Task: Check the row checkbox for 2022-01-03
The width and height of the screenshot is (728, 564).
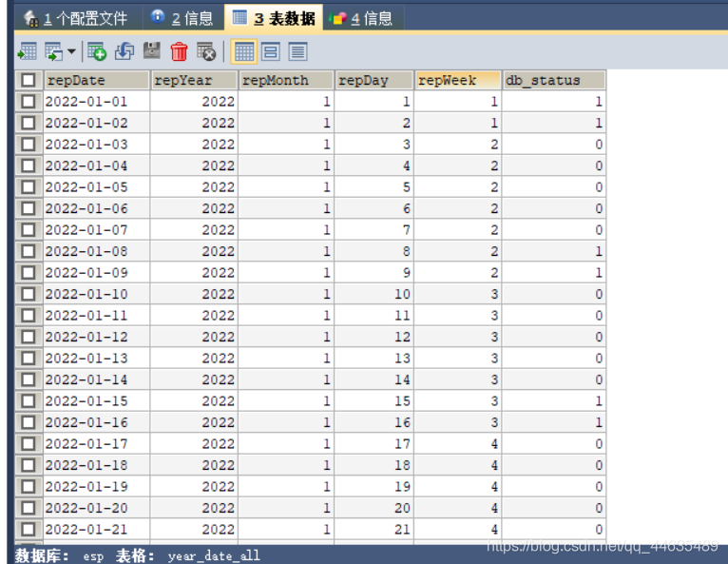Action: tap(29, 144)
